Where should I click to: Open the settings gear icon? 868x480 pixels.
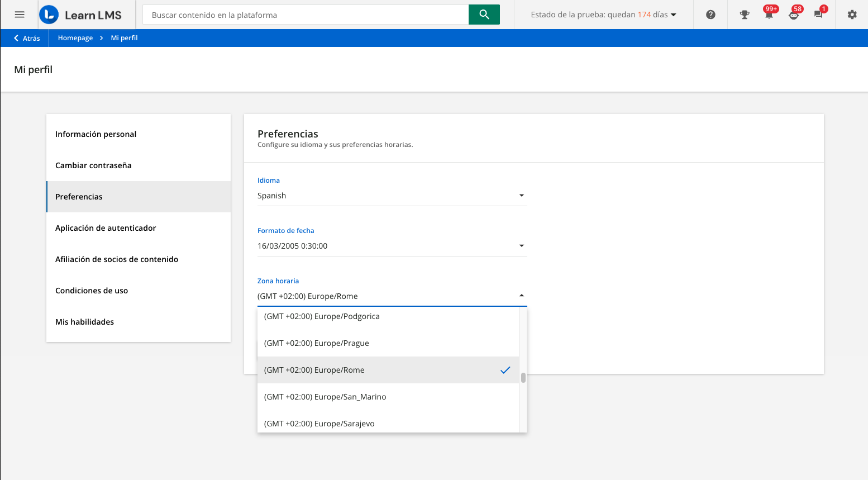[x=852, y=15]
